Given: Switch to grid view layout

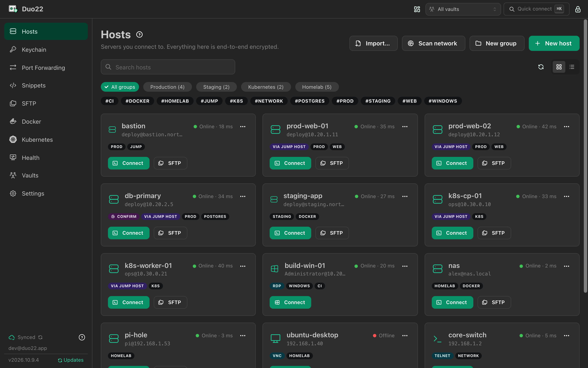Looking at the screenshot, I should [559, 67].
